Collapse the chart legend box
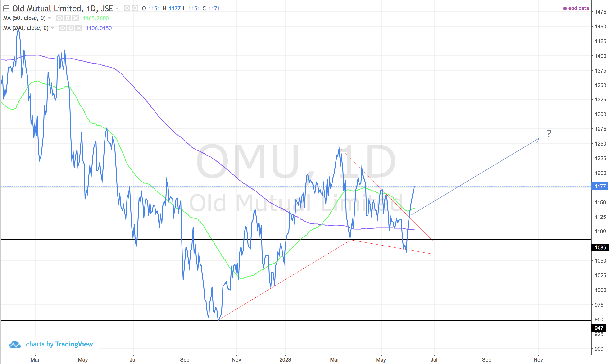609x364 pixels. (x=6, y=9)
